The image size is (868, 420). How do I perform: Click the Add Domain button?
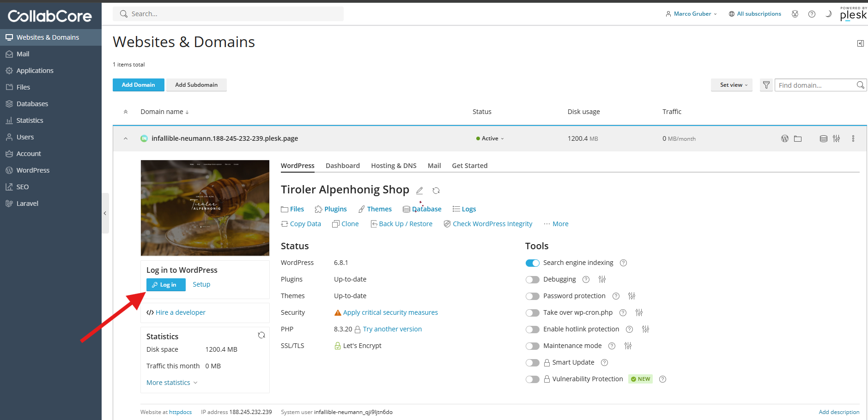[138, 85]
